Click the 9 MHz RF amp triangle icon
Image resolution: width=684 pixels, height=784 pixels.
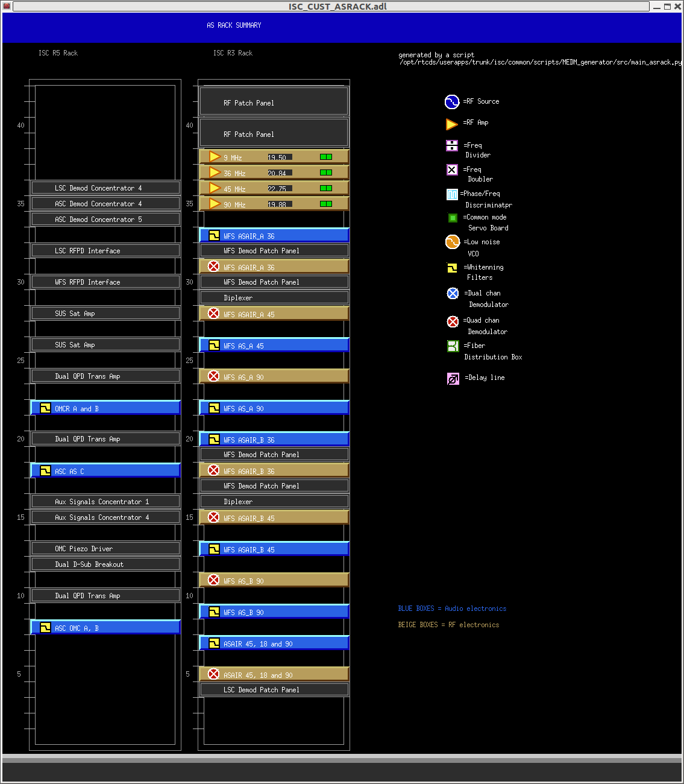215,157
